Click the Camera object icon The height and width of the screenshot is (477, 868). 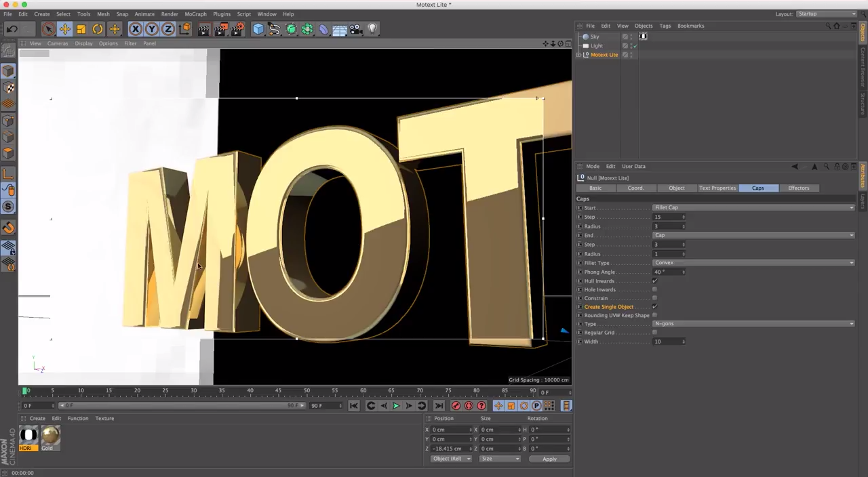pyautogui.click(x=355, y=29)
